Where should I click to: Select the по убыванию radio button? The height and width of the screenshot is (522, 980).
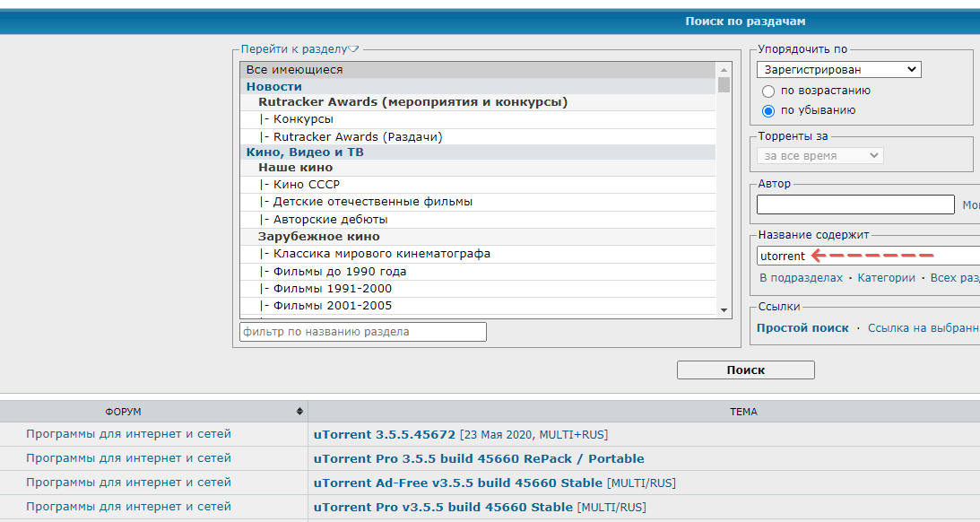768,111
